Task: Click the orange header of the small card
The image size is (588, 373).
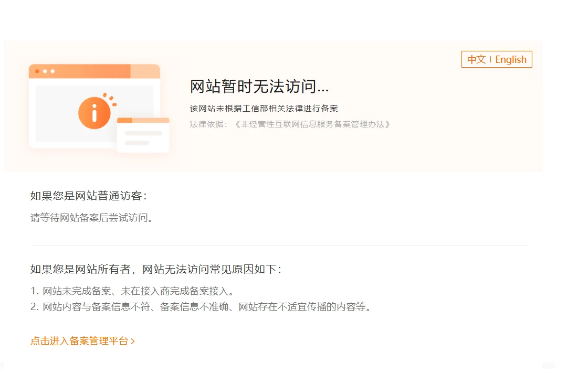Action: (x=143, y=120)
